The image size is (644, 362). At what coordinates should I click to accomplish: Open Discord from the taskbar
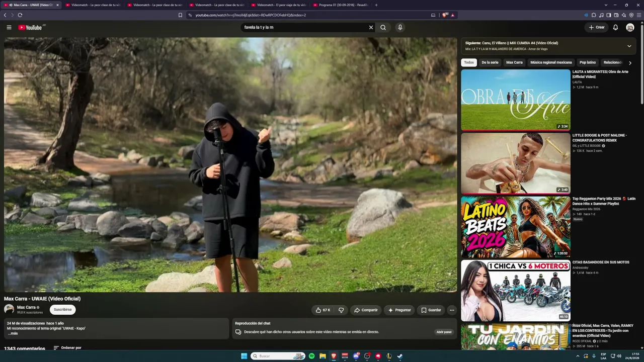356,356
